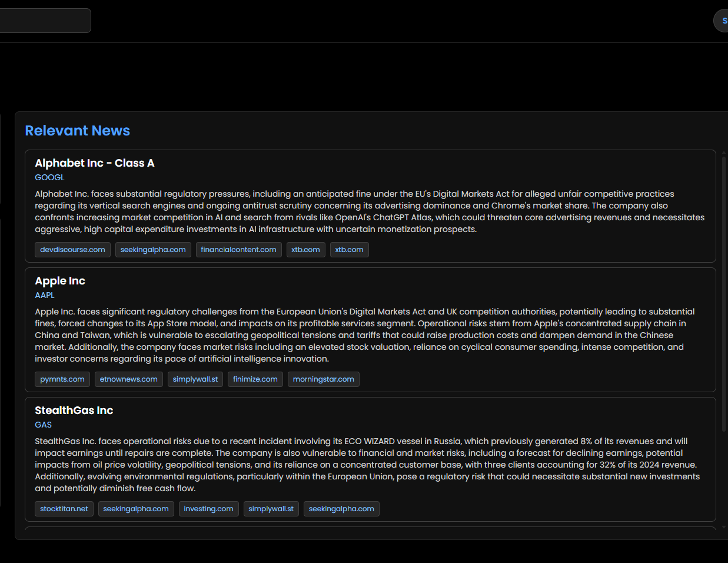The height and width of the screenshot is (563, 728).
Task: Focus the search input box at top
Action: pyautogui.click(x=45, y=21)
